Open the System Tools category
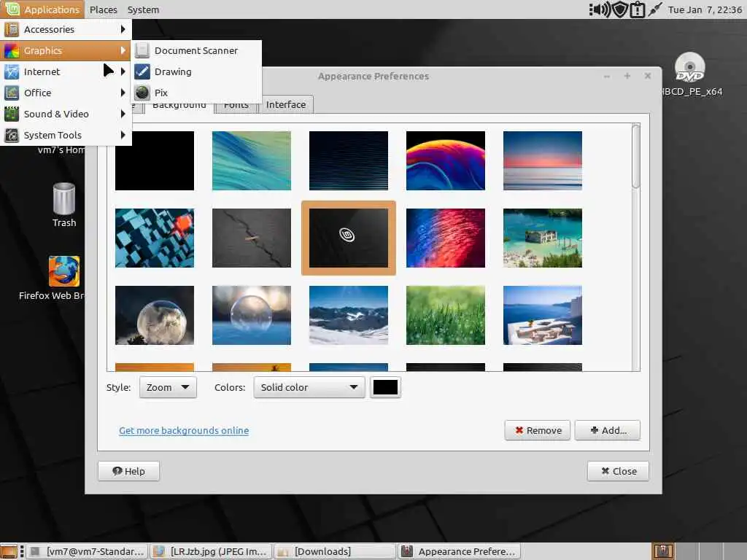This screenshot has width=747, height=560. pos(66,135)
